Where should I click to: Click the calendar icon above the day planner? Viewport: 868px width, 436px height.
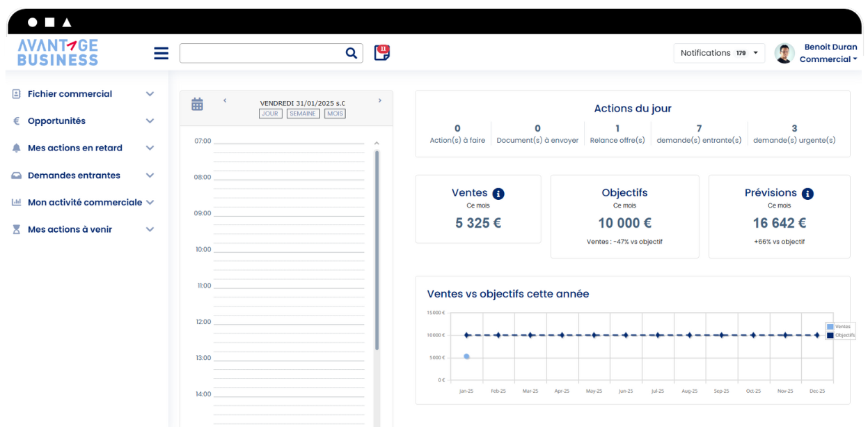tap(197, 103)
